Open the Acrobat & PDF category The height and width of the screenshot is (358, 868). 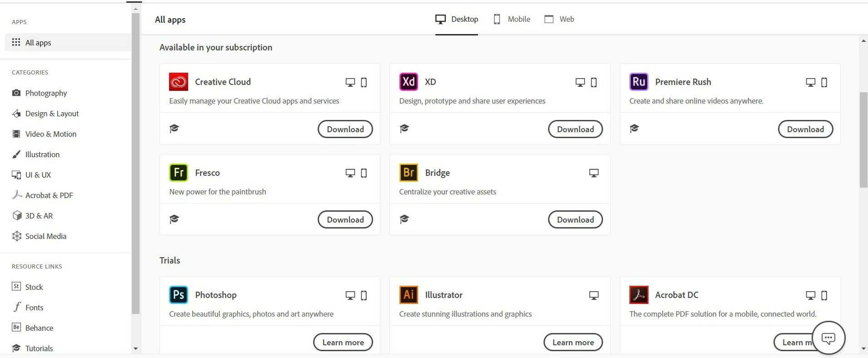click(x=42, y=195)
